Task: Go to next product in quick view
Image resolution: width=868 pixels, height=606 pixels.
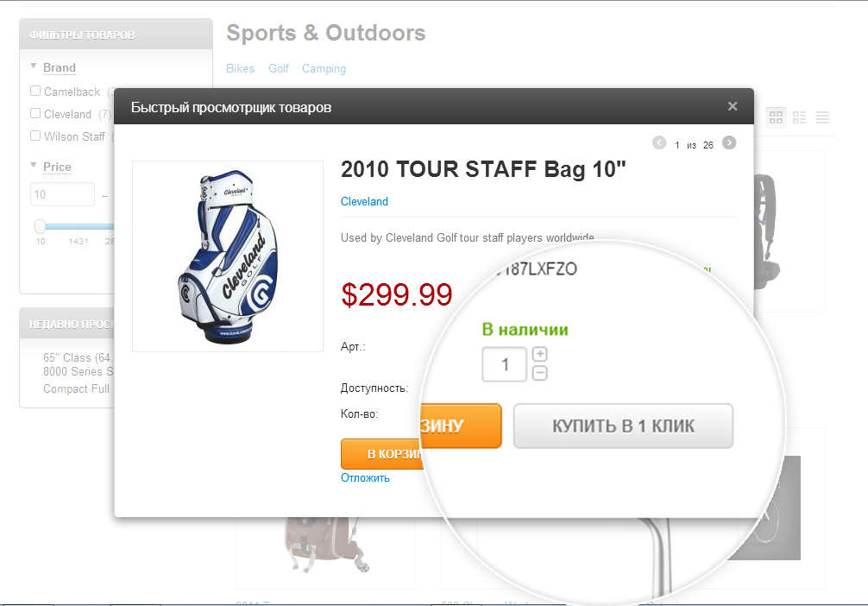Action: [729, 143]
